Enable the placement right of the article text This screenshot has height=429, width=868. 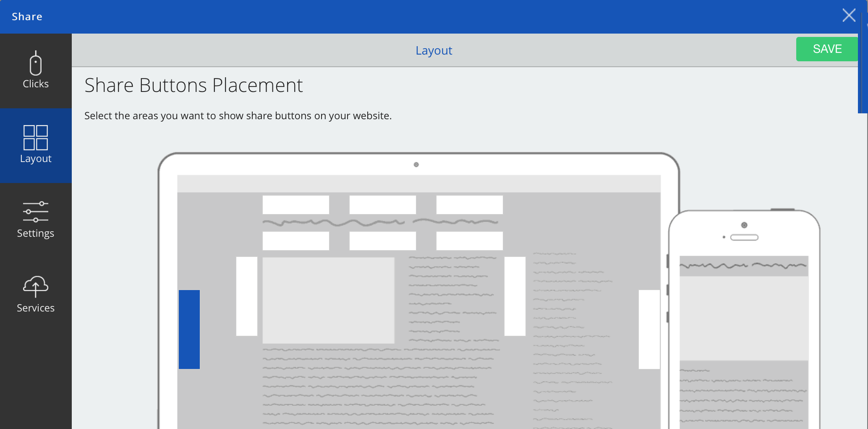point(515,296)
